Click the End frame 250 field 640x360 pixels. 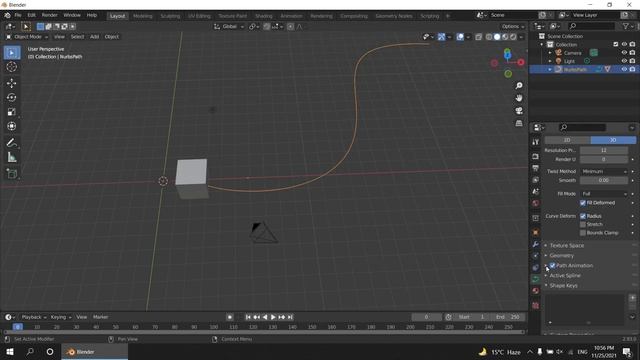[x=508, y=317]
